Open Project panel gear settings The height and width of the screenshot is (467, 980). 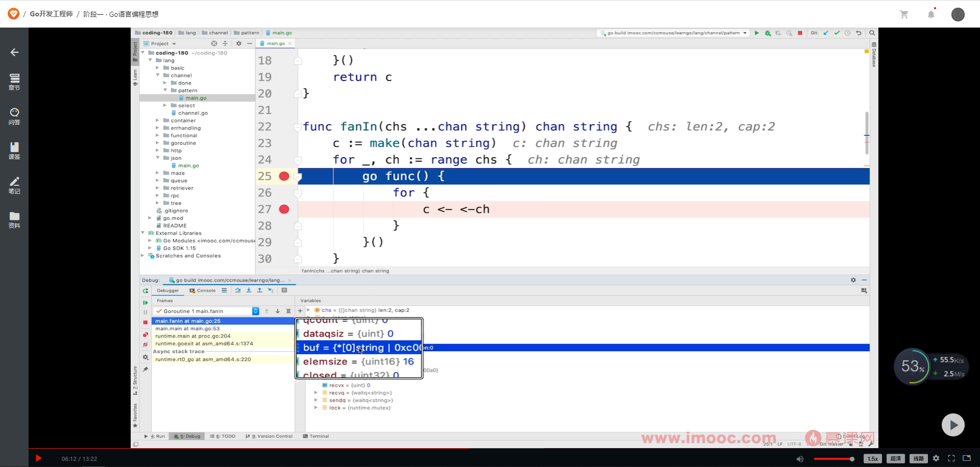[x=238, y=43]
